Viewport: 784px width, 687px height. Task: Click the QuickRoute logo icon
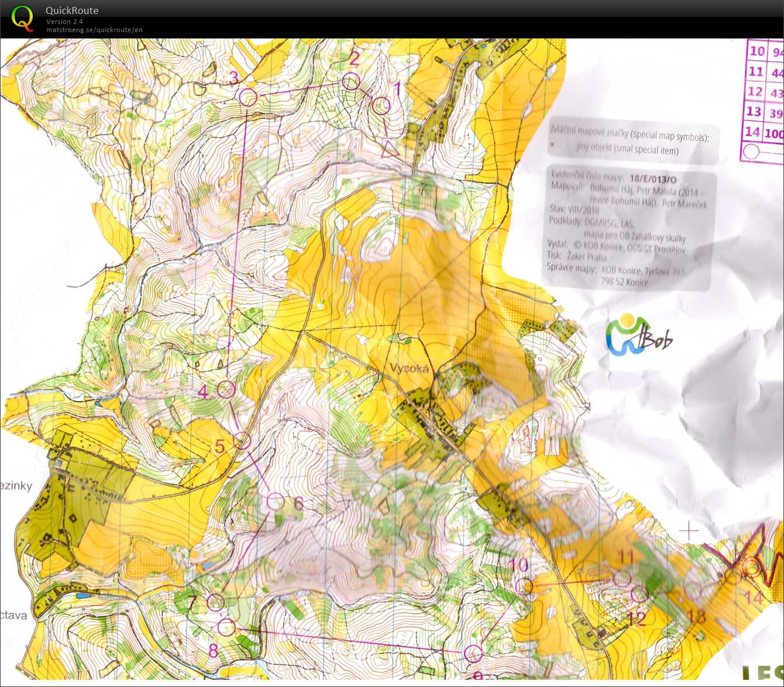coord(22,18)
